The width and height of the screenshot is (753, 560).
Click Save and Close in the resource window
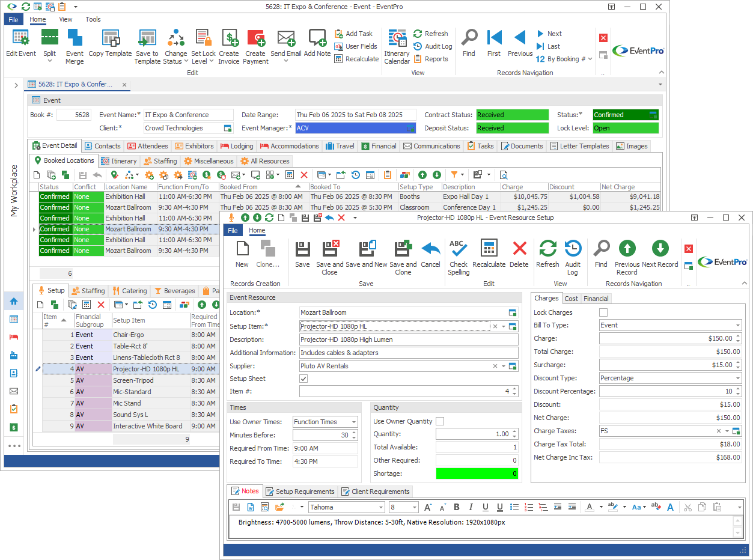330,250
